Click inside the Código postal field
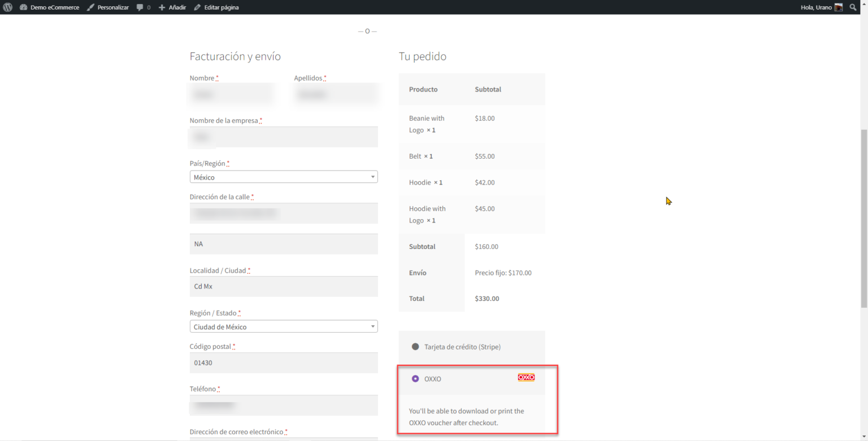The width and height of the screenshot is (868, 441). tap(284, 363)
